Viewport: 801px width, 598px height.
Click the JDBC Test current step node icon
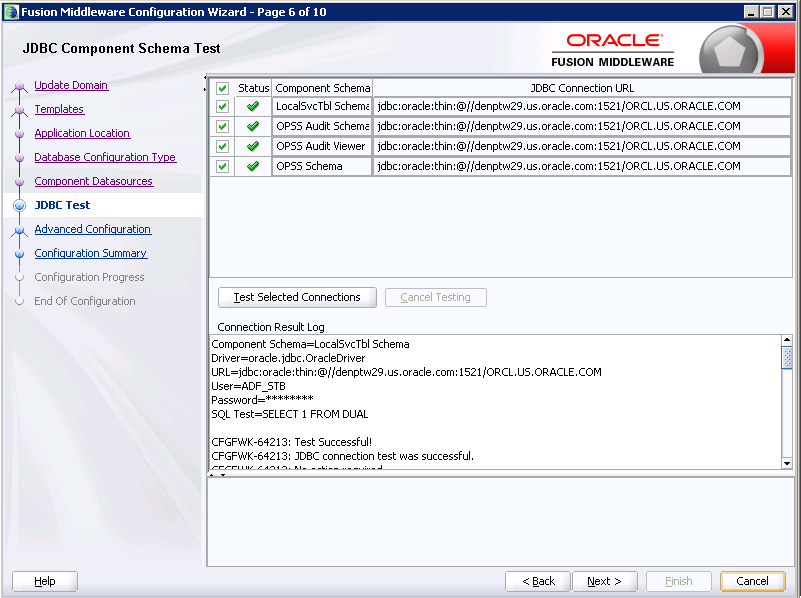[19, 205]
